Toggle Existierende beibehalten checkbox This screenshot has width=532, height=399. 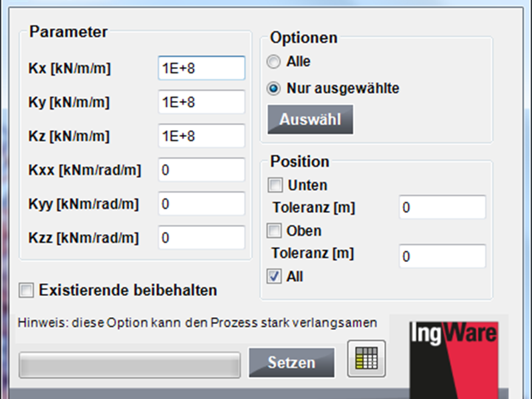27,290
